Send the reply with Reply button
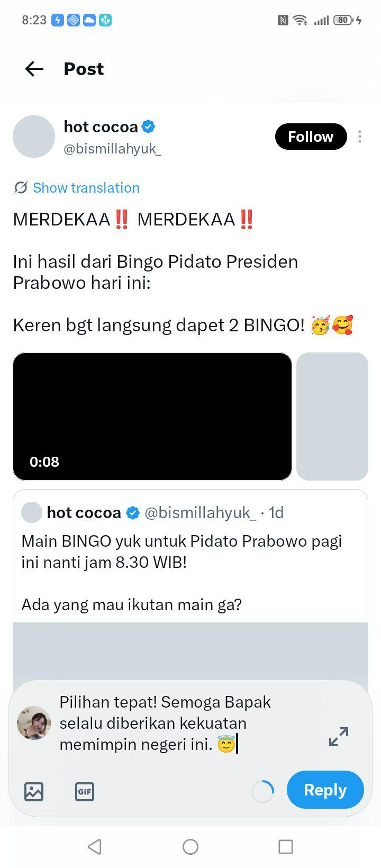This screenshot has width=381, height=868. tap(325, 790)
